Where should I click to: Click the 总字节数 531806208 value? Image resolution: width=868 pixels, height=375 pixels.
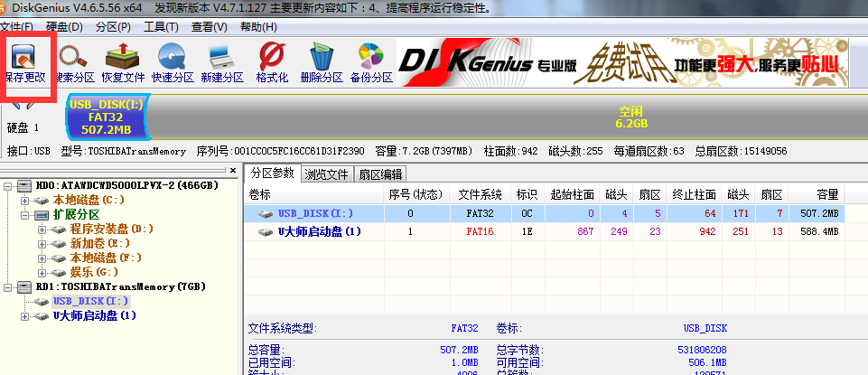[x=702, y=350]
